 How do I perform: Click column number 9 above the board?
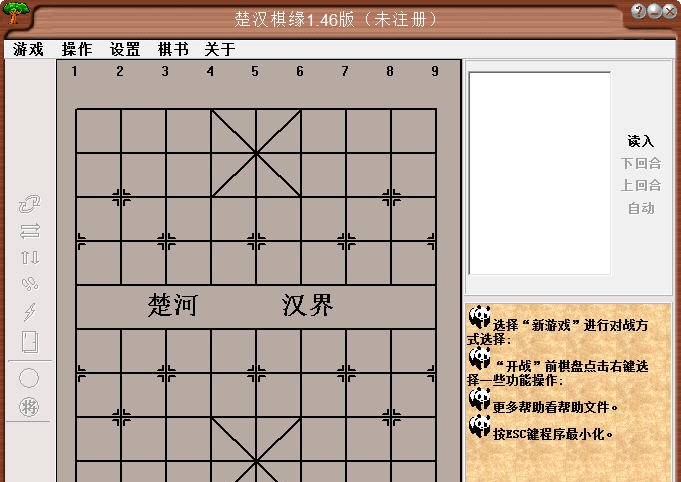435,71
